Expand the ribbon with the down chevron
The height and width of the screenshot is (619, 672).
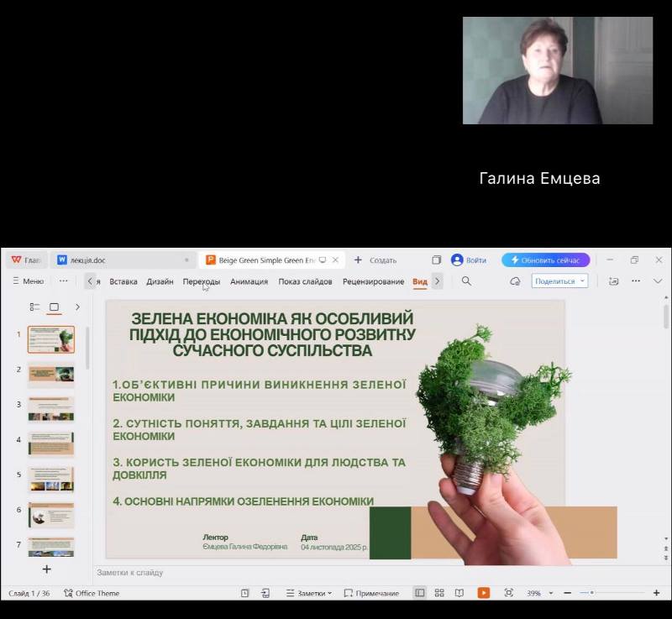[658, 281]
